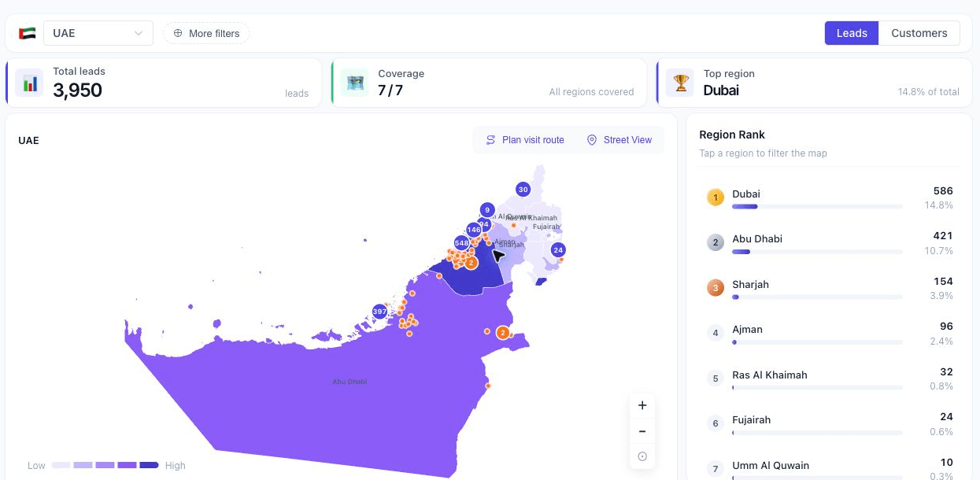Click the cluster marker showing 146

474,230
